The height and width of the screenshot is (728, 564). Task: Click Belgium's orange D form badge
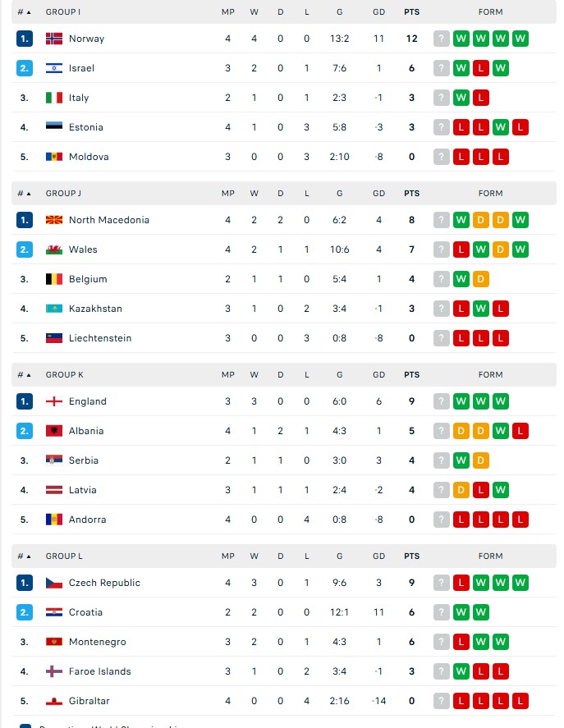coord(481,280)
